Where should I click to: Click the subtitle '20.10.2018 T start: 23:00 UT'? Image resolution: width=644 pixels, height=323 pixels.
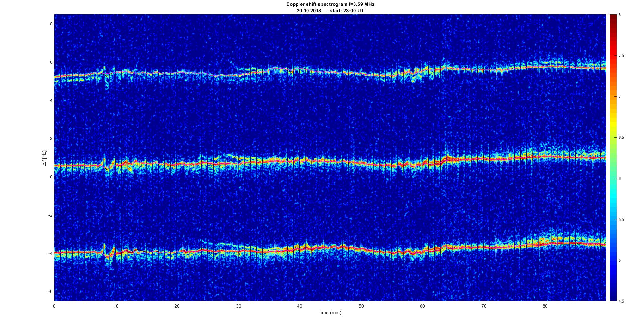click(330, 11)
